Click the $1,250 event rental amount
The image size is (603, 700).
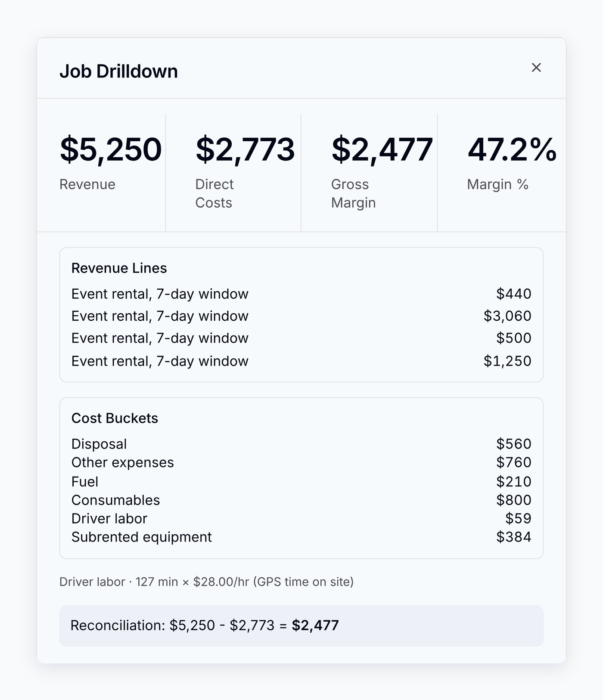tap(507, 361)
